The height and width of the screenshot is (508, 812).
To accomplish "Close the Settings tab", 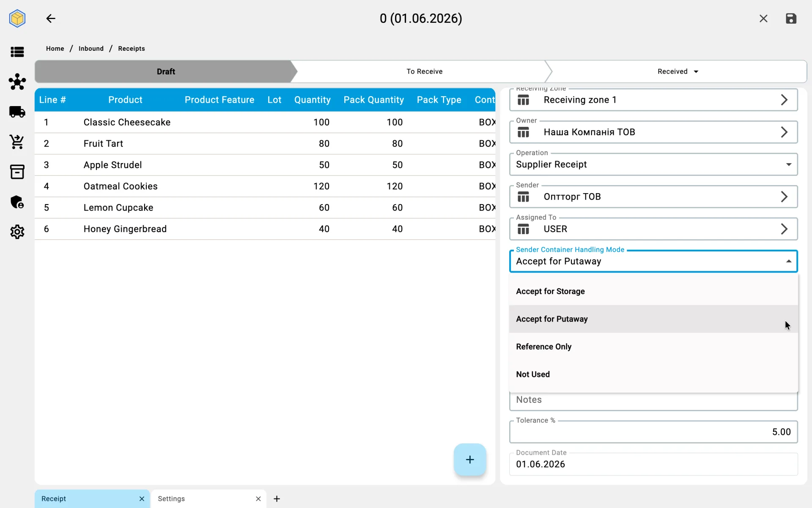I will point(258,499).
